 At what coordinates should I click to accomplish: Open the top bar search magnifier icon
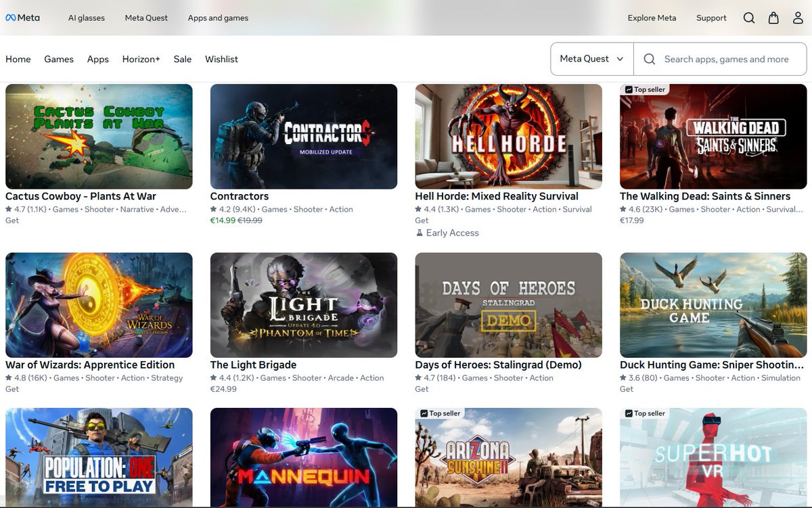(749, 18)
